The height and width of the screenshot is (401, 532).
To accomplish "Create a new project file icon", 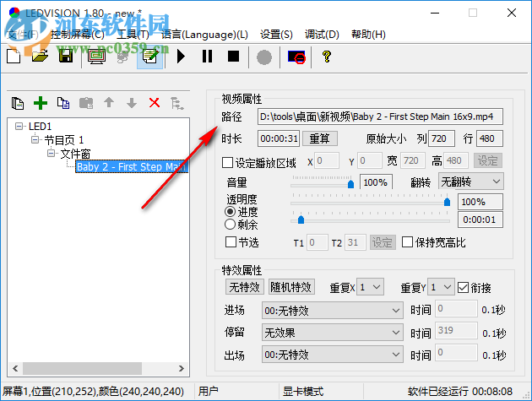I will point(14,57).
